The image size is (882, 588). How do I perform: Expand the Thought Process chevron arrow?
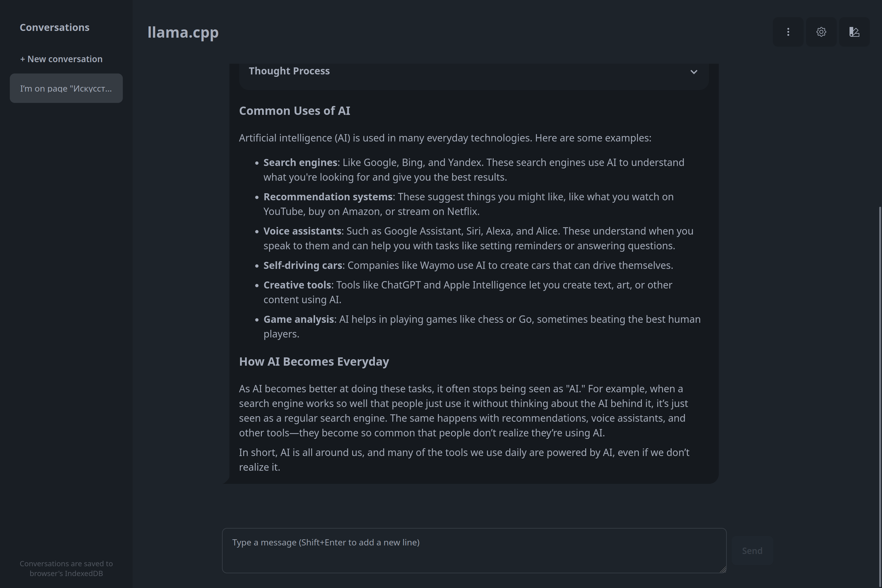(x=693, y=72)
